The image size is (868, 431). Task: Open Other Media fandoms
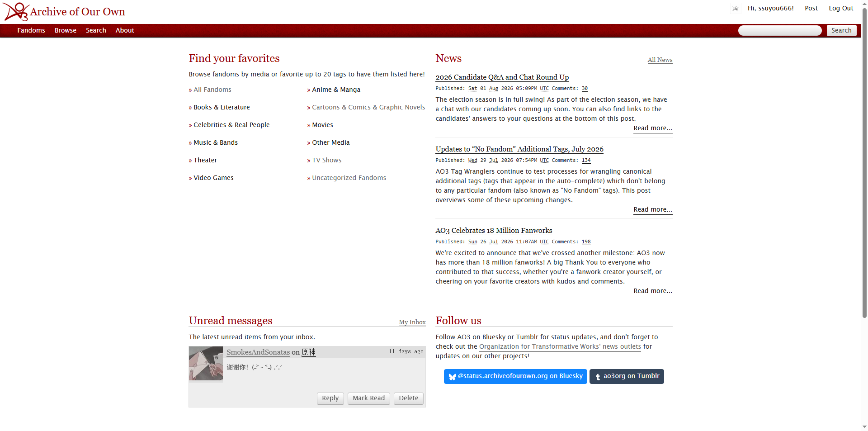coord(330,142)
